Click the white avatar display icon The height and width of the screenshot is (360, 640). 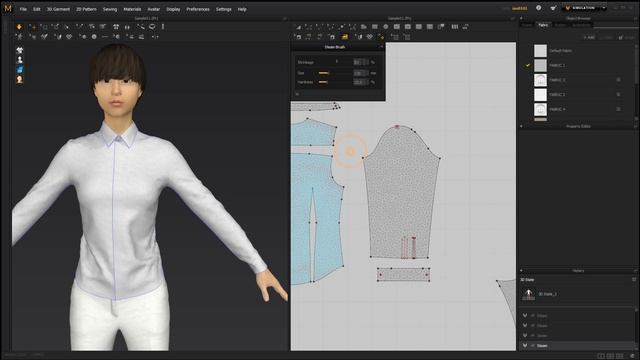coord(20,60)
